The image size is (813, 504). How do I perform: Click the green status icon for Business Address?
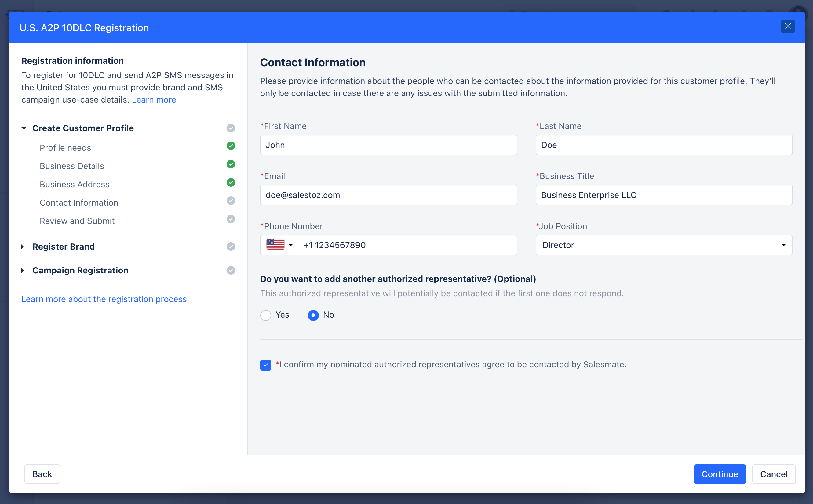[x=231, y=183]
